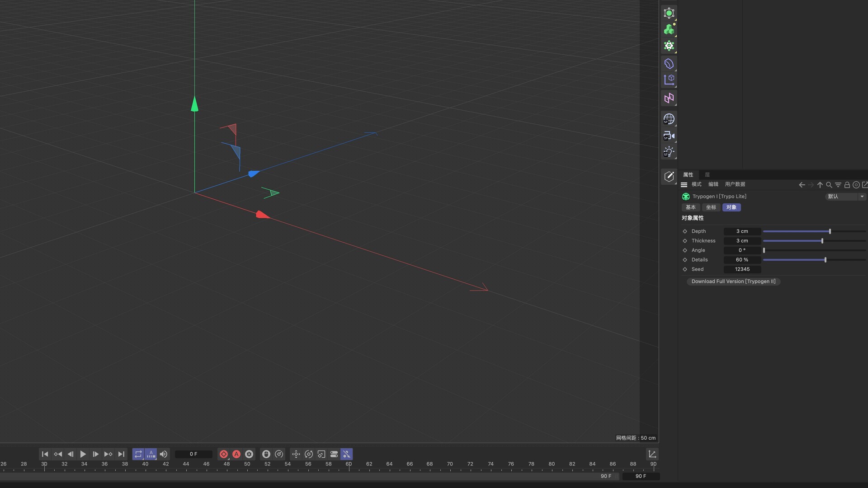Select the 基本 tab
This screenshot has width=868, height=488.
tap(691, 207)
